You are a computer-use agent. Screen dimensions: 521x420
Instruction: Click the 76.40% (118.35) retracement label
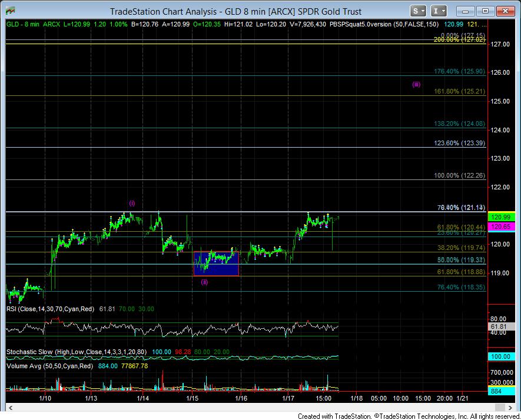pos(462,287)
